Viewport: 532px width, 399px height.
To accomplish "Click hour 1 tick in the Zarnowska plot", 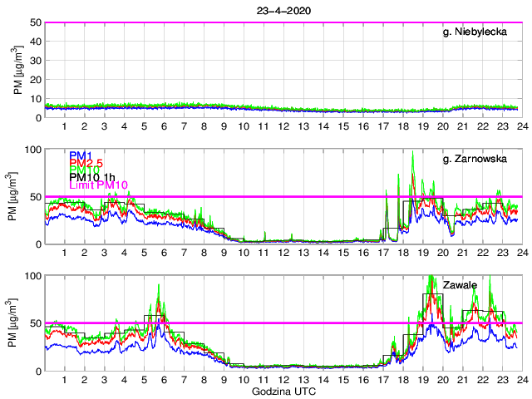I will 64,253.
